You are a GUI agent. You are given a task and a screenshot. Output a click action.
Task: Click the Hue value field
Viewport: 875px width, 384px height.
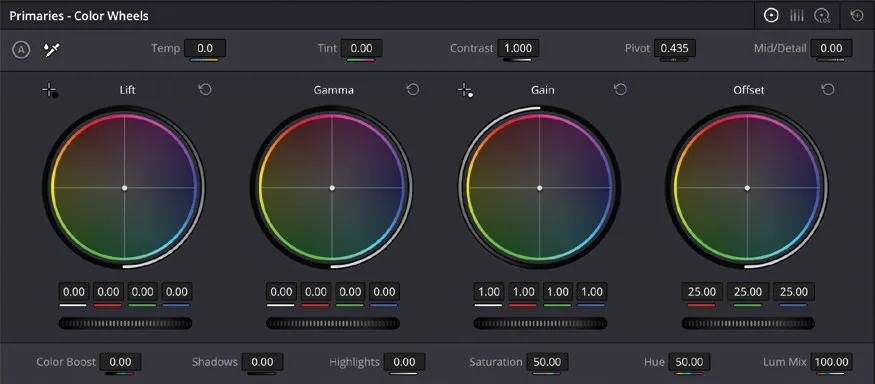[689, 362]
